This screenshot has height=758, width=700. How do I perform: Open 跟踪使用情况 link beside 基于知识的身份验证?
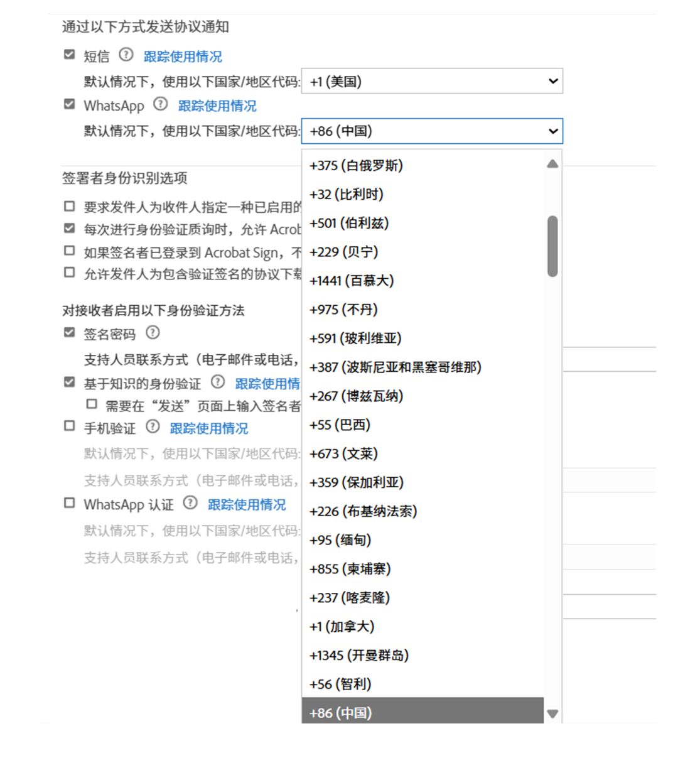pos(267,384)
